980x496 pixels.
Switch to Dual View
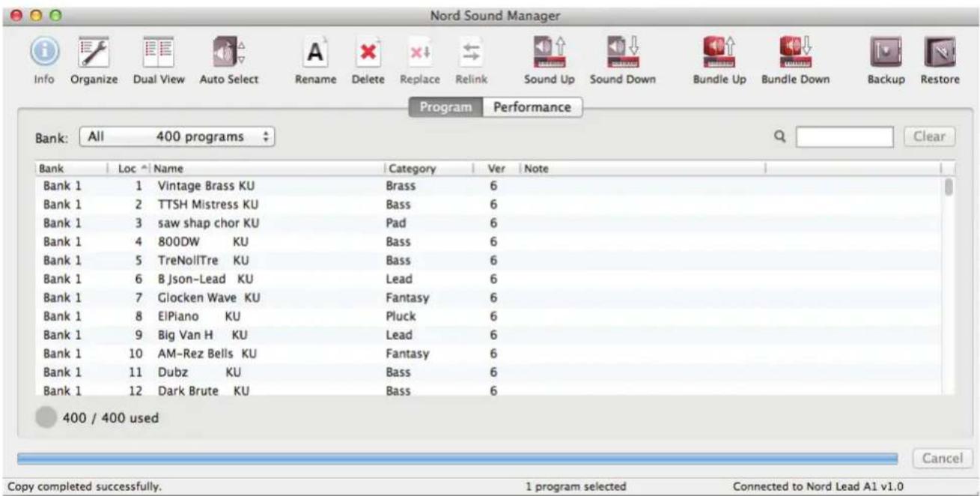(159, 55)
